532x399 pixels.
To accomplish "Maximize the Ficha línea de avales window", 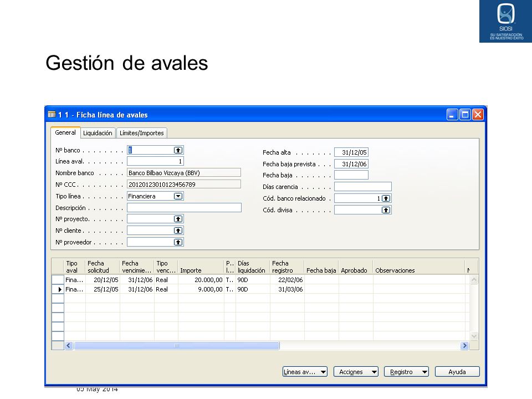I will [465, 115].
